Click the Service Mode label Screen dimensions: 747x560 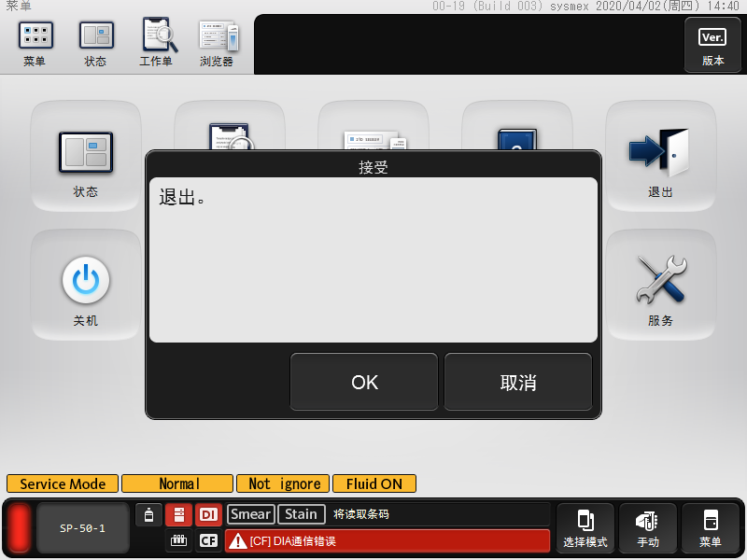63,483
